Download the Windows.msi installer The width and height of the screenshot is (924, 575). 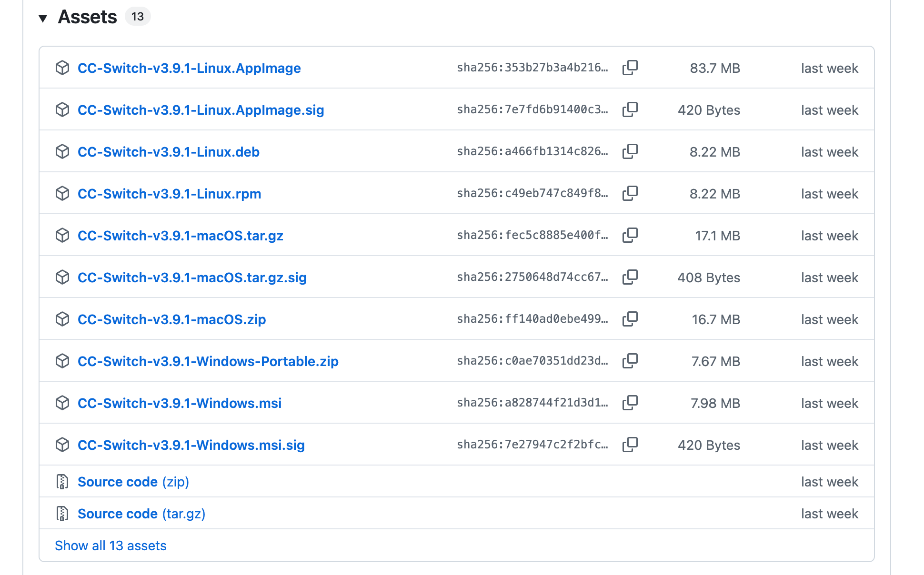[179, 403]
